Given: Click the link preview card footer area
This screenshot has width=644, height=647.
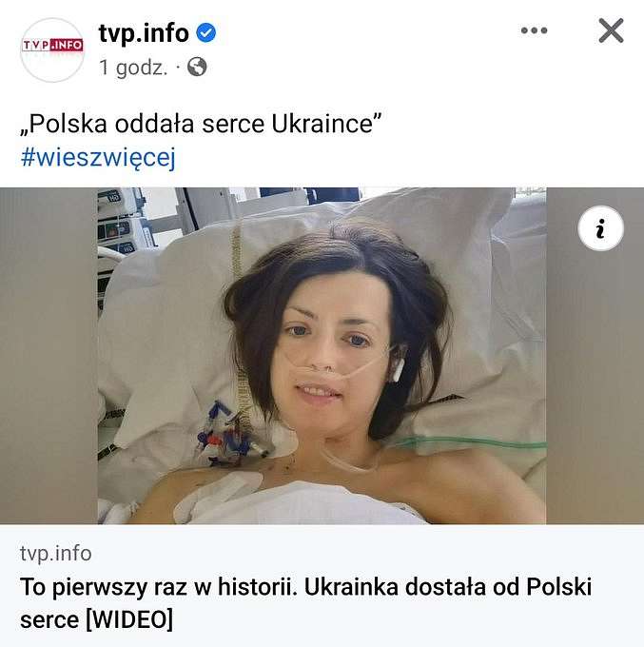Looking at the screenshot, I should point(322,586).
